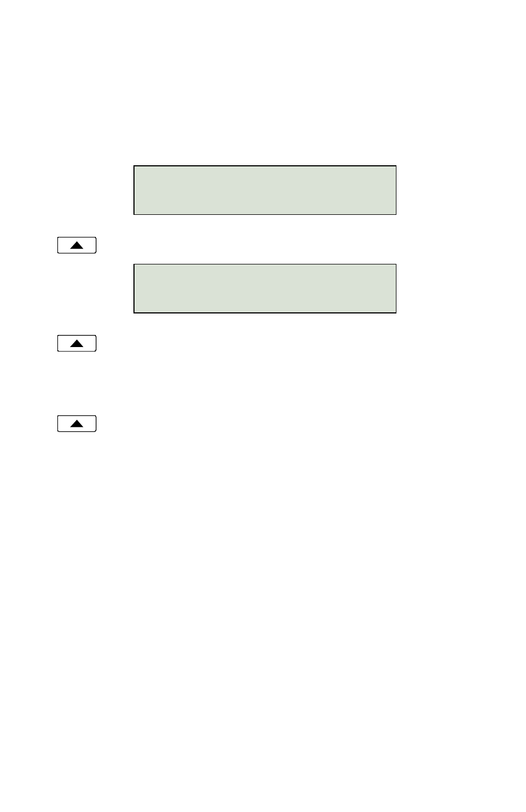Tap the black triangle in the topmost arrow key
This screenshot has height=812, width=526.
[x=77, y=246]
